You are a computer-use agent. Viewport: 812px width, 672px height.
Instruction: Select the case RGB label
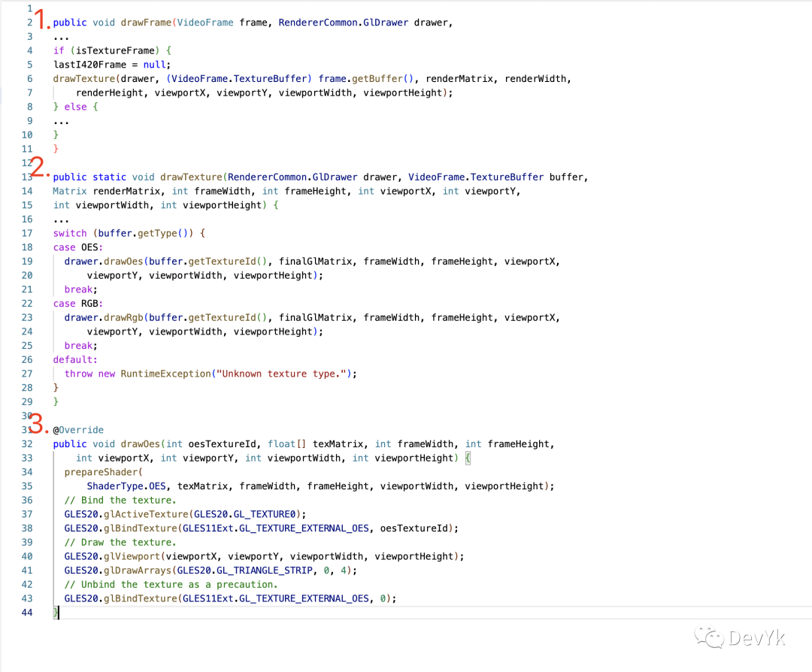click(77, 304)
